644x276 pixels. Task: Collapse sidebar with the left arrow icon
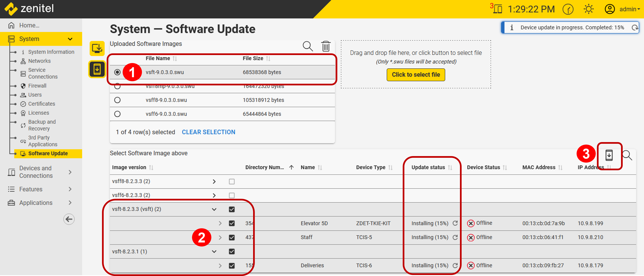click(x=69, y=219)
